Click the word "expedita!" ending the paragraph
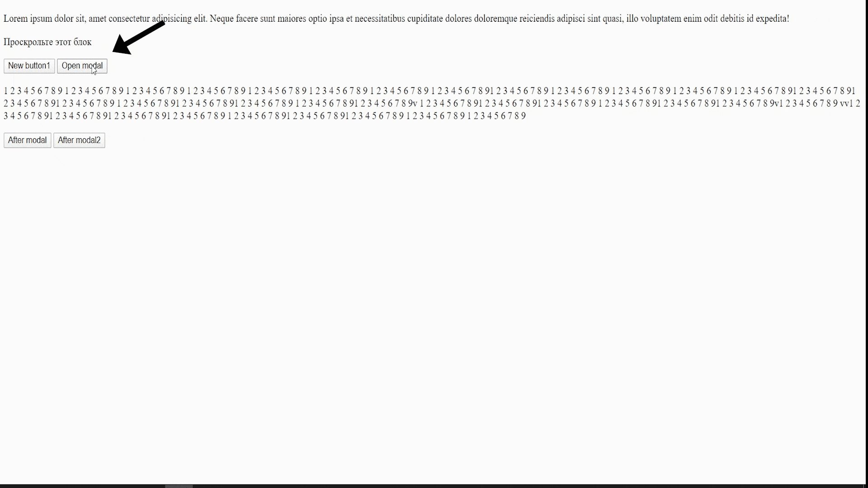The height and width of the screenshot is (488, 868). pos(772,19)
